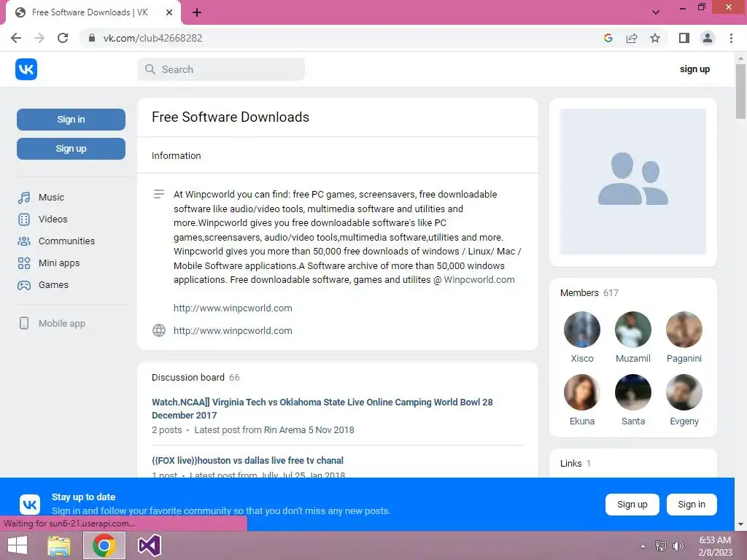This screenshot has width=747, height=560.
Task: Open the Music section
Action: click(41, 197)
